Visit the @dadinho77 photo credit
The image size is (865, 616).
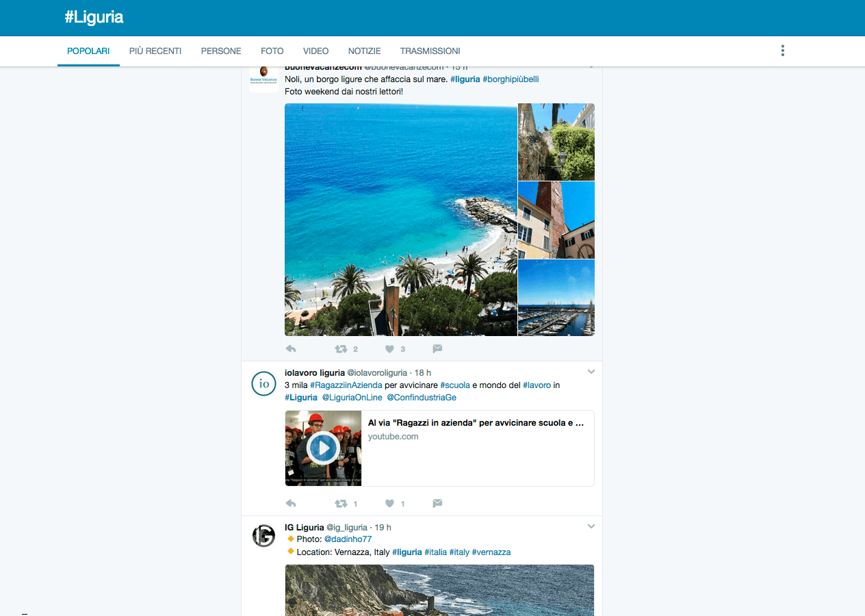coord(348,539)
